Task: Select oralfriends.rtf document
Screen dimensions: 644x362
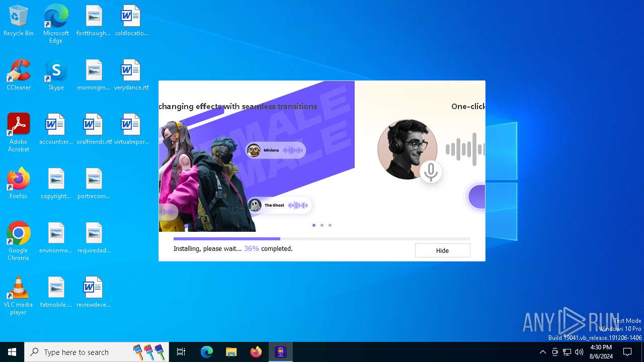Action: (x=94, y=129)
